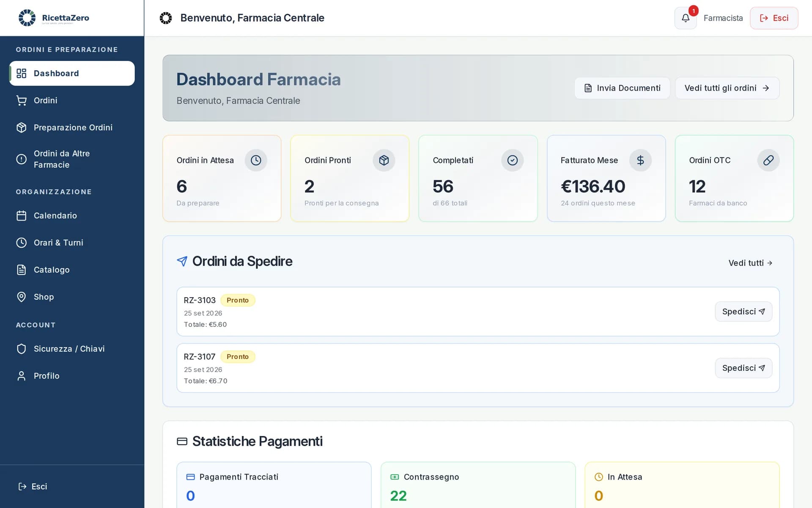Click the Pronto badge on RZ-3107
The image size is (812, 508).
pos(238,357)
